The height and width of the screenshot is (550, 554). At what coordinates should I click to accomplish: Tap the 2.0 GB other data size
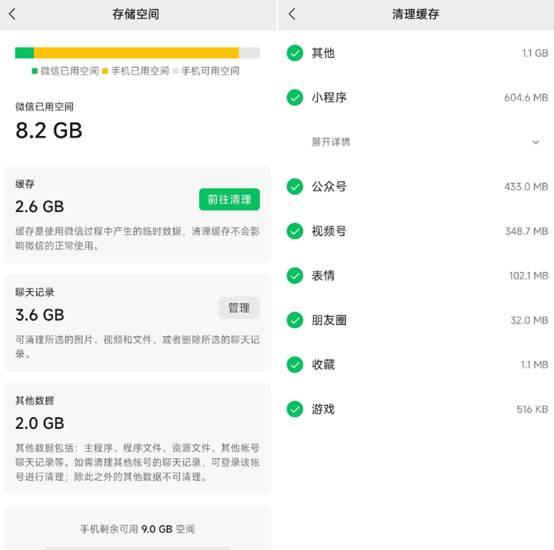40,423
